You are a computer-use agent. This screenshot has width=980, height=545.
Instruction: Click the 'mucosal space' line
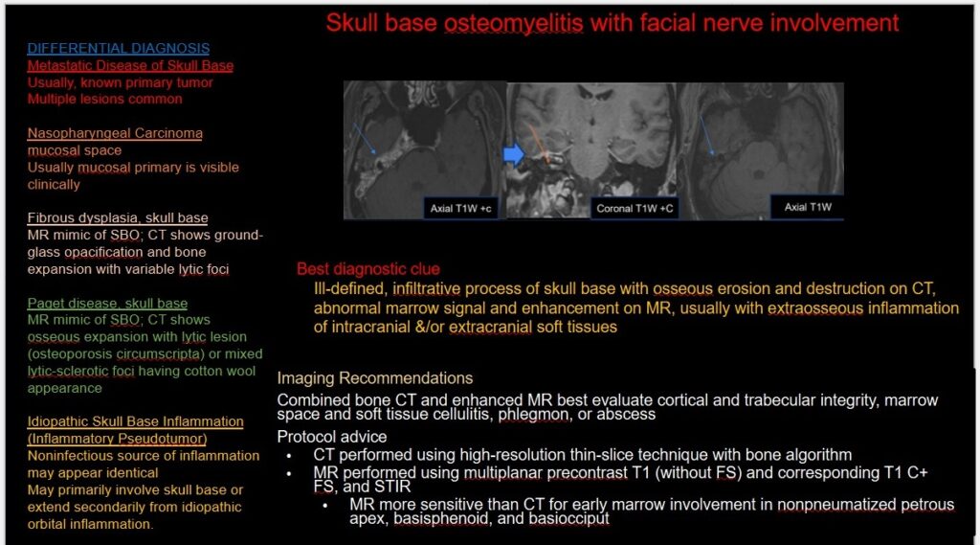[74, 150]
